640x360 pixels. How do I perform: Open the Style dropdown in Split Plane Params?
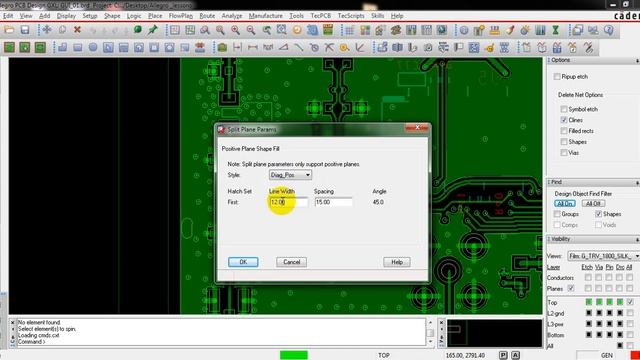coord(290,175)
